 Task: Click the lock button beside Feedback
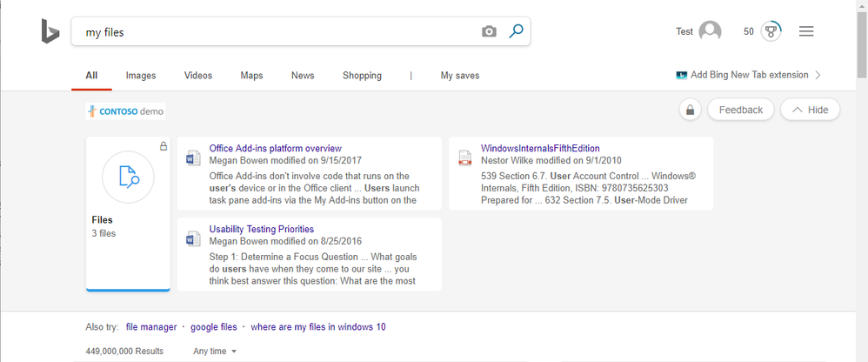(691, 110)
